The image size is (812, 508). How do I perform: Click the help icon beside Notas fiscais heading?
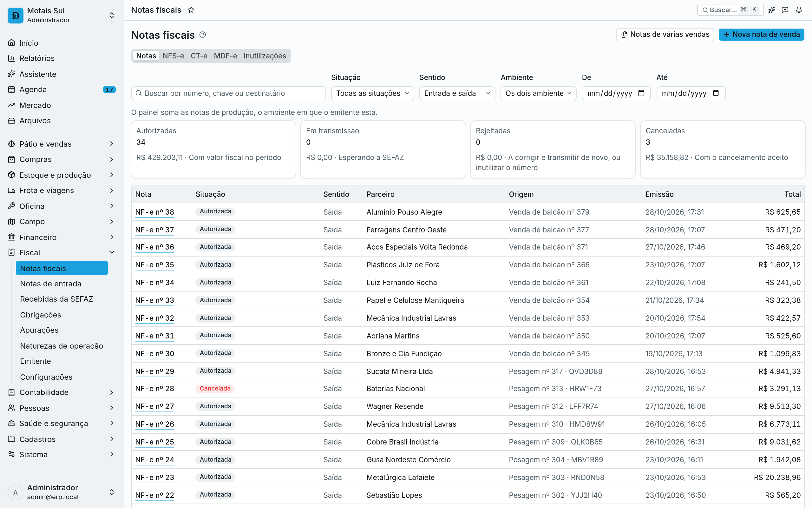(x=203, y=35)
